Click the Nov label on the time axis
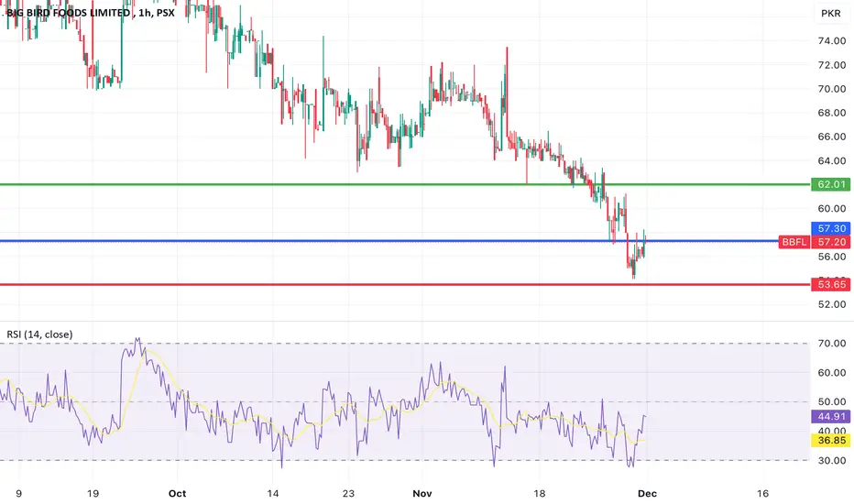The width and height of the screenshot is (854, 504). (x=422, y=494)
